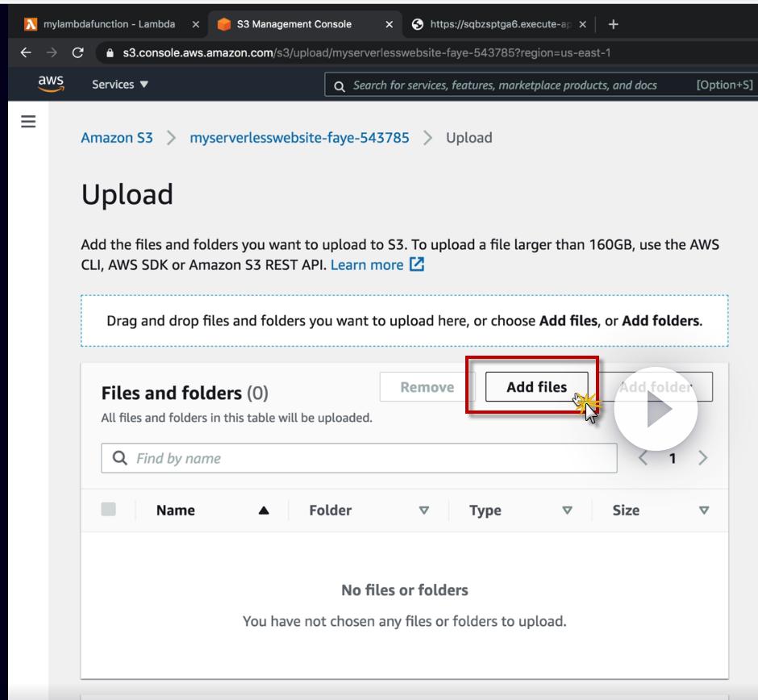Go back to the previous page
758x700 pixels.
tap(26, 52)
